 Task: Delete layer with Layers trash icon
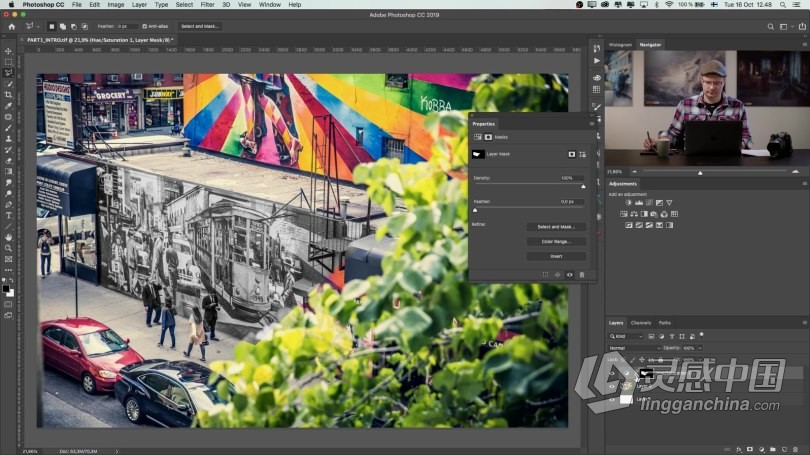pos(796,450)
